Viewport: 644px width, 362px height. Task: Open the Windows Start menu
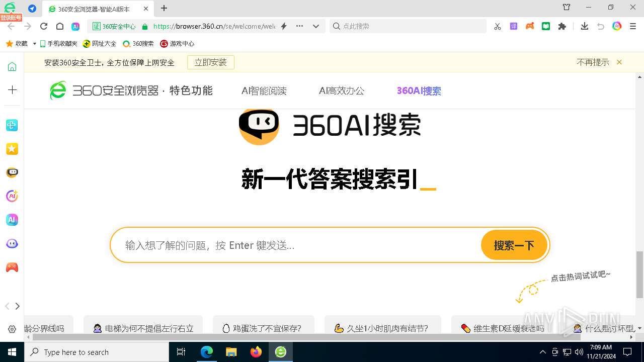pyautogui.click(x=12, y=352)
